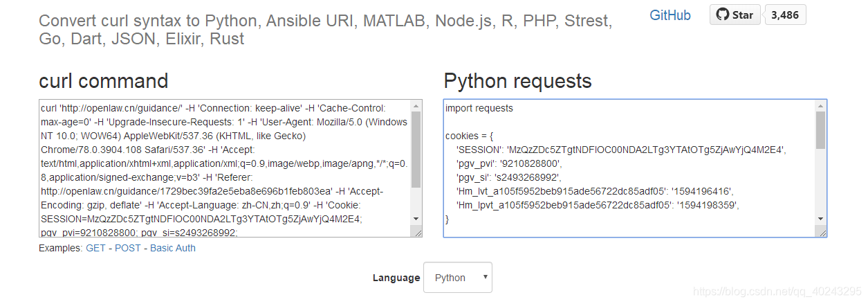
Task: Click the "curl command" heading
Action: click(x=103, y=81)
